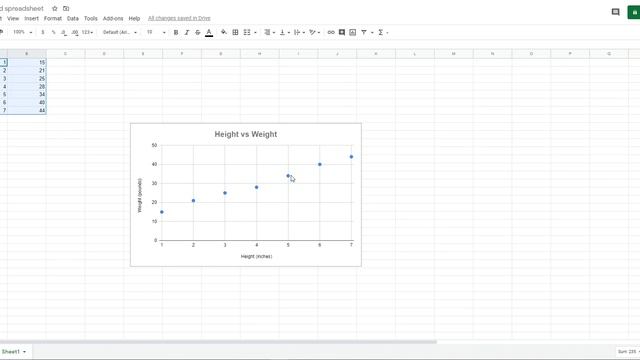Viewport: 640px width, 360px height.
Task: Expand merge cells dropdown arrow
Action: tap(256, 33)
